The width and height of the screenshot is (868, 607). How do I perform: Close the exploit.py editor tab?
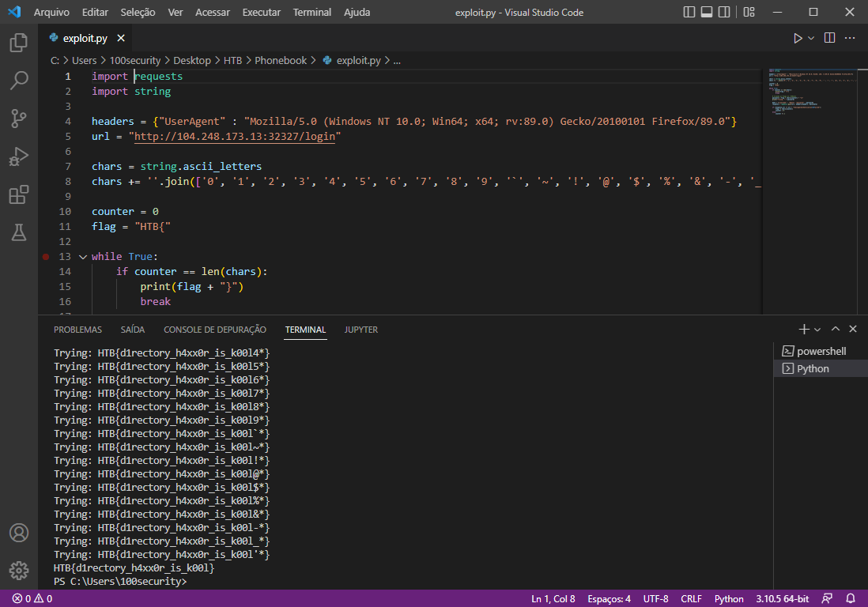click(x=121, y=38)
